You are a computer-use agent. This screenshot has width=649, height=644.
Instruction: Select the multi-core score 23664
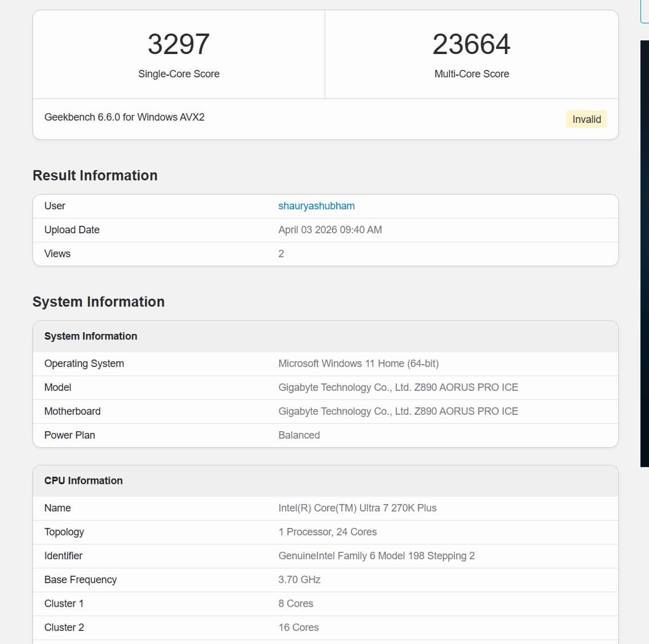472,44
